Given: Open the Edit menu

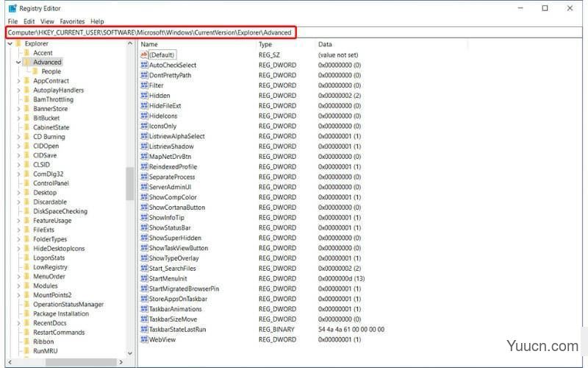Looking at the screenshot, I should coord(29,21).
